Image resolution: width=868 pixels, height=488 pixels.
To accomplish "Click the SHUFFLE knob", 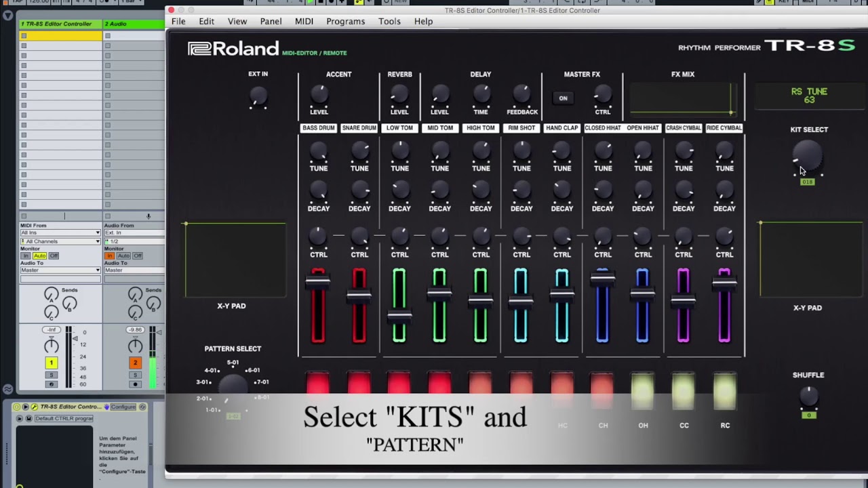I will [x=808, y=395].
